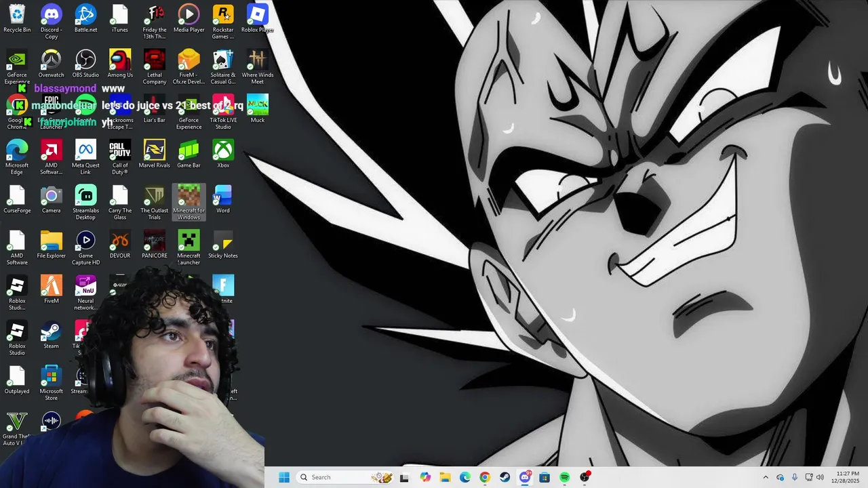The width and height of the screenshot is (868, 488).
Task: Launch Marvel Rivals from desktop
Action: (155, 155)
